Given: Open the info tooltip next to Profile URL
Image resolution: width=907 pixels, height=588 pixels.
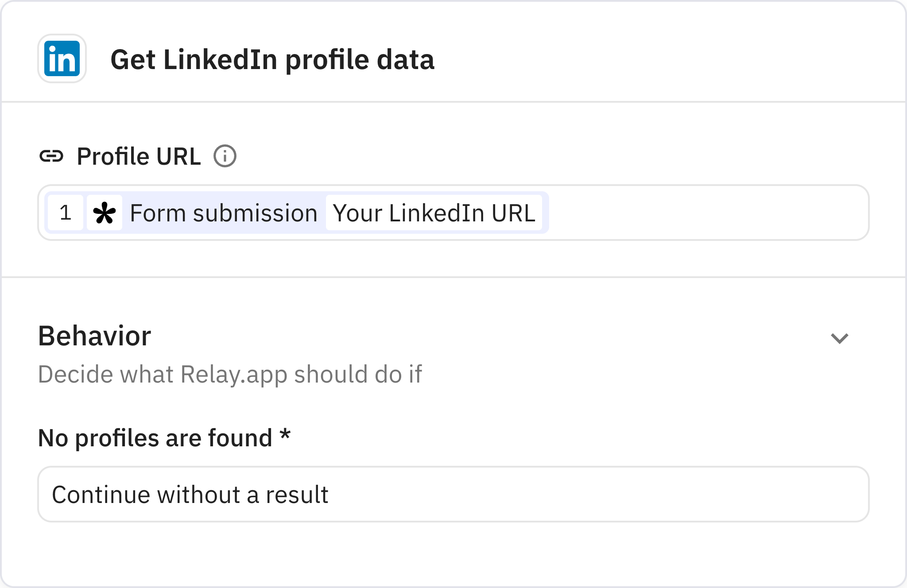Looking at the screenshot, I should pos(225,155).
